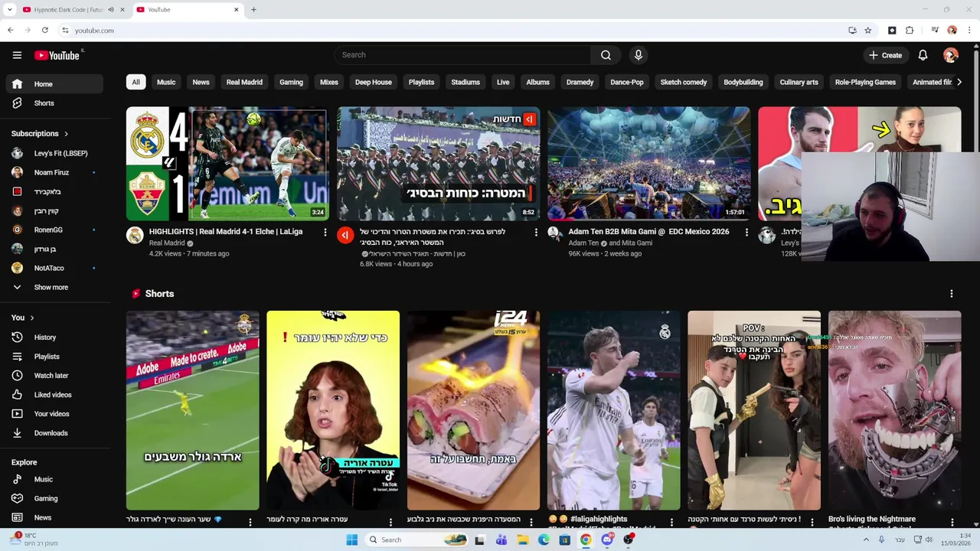Open options for Adam Ten B2B video
The image size is (980, 551).
(x=746, y=232)
